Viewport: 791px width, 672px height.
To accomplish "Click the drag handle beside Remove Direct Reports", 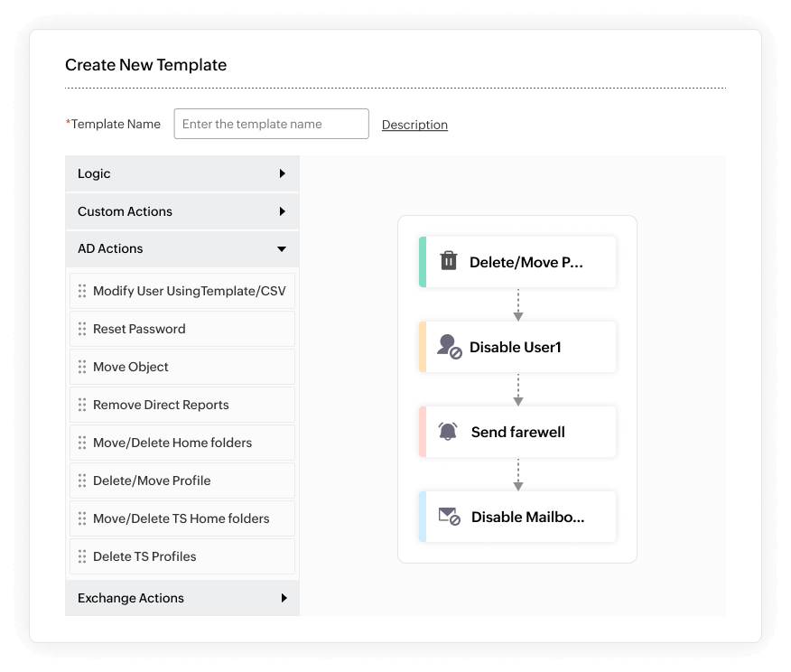I will (83, 404).
